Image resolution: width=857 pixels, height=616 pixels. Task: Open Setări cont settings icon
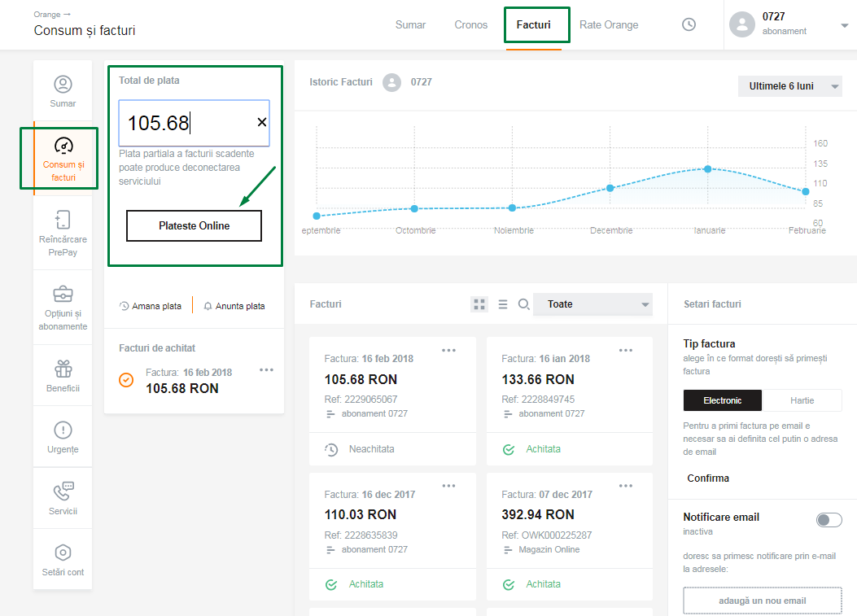point(63,553)
